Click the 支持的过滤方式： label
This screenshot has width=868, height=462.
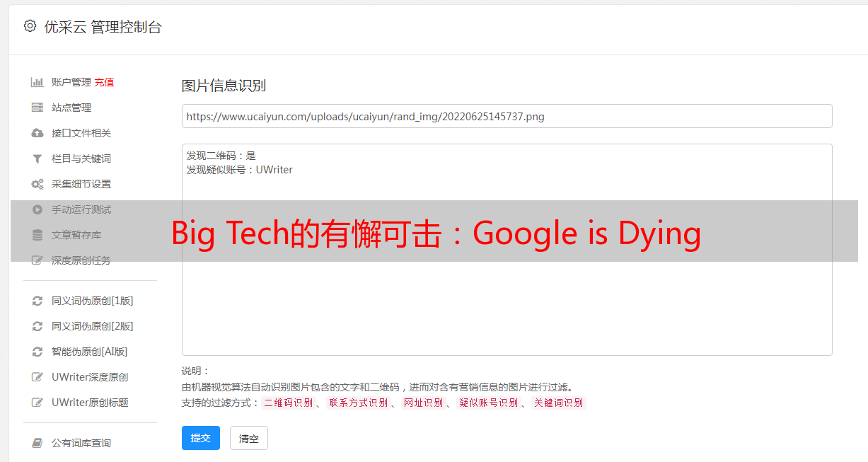click(221, 403)
